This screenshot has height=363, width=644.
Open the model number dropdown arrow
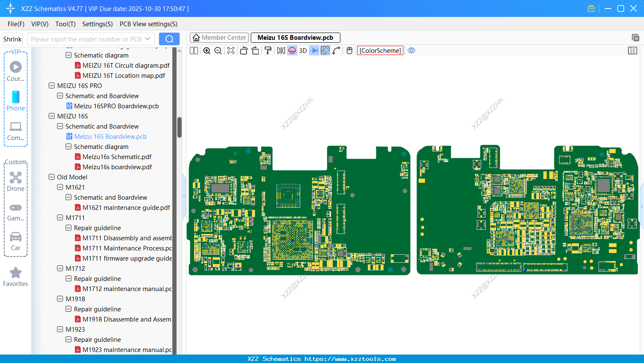coord(148,39)
